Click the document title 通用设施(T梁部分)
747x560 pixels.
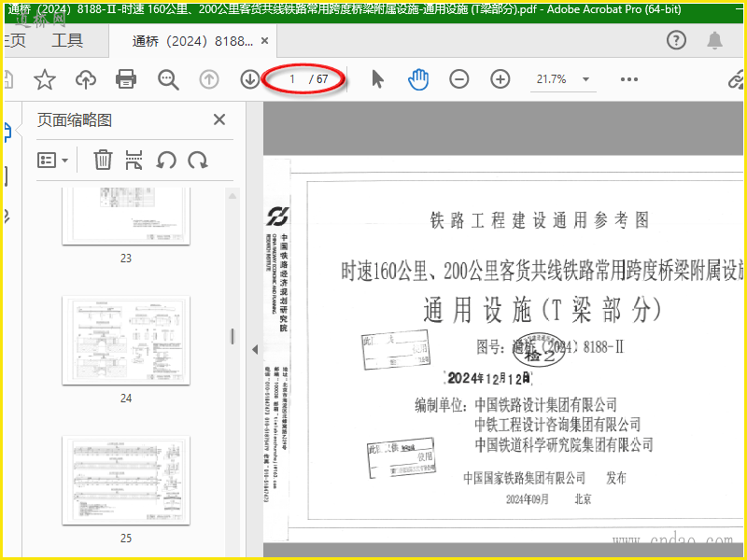(x=543, y=310)
